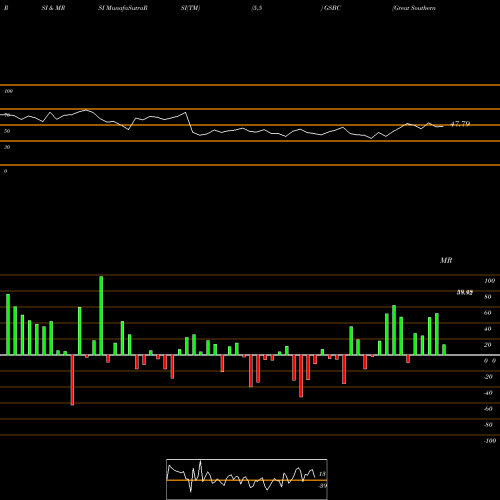Click the 'SI MunafaSutraR' header text
The width and height of the screenshot is (500, 500).
click(x=123, y=8)
